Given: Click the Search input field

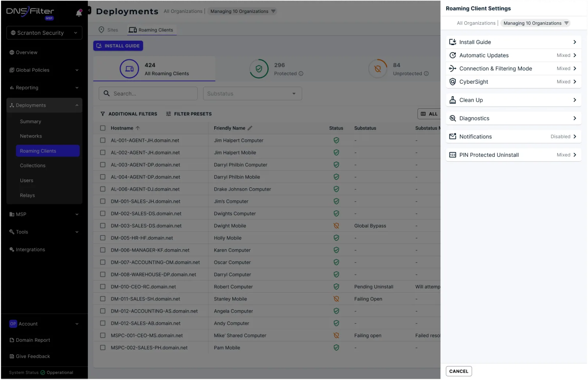Looking at the screenshot, I should pos(148,94).
